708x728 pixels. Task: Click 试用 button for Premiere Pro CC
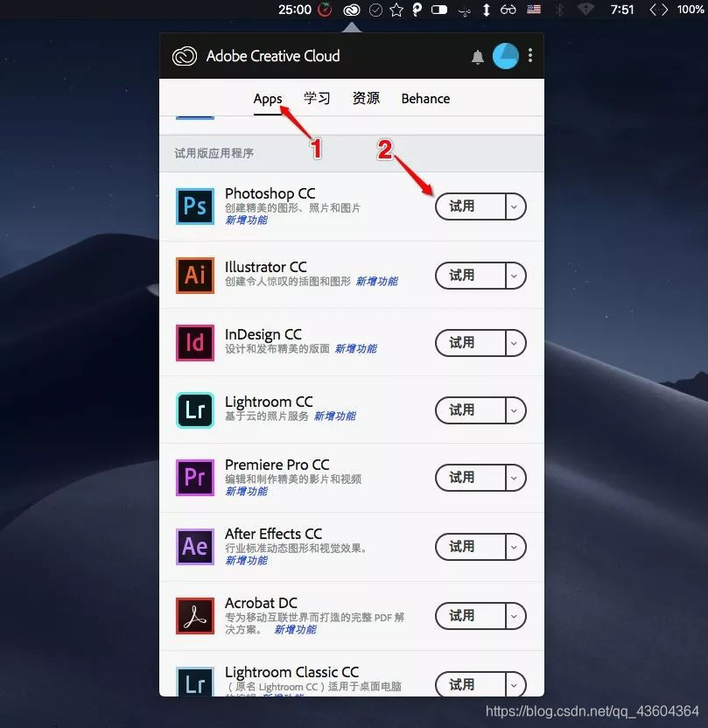[x=470, y=478]
